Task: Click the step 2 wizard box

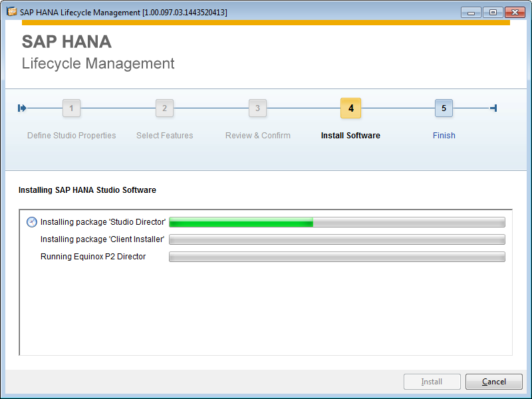Action: [164, 108]
